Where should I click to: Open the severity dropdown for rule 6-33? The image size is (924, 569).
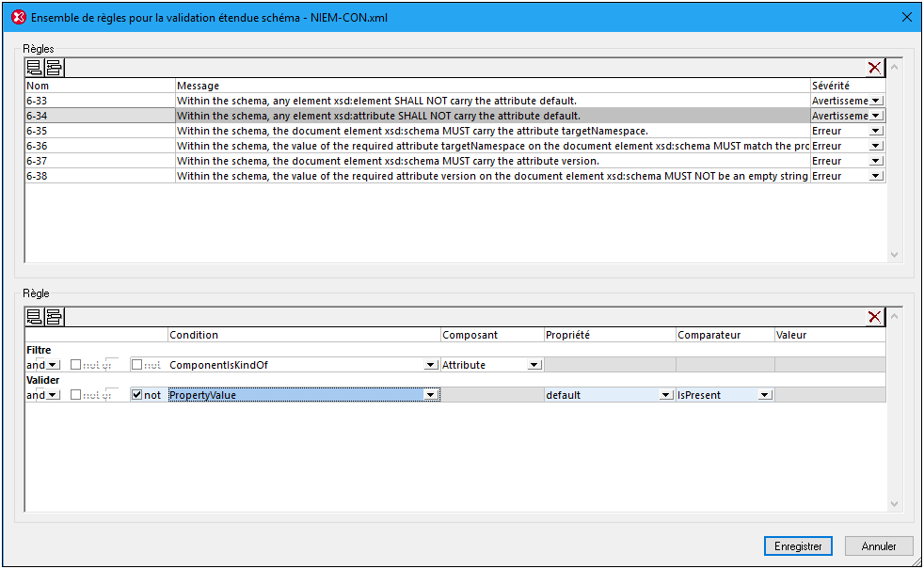[x=876, y=101]
